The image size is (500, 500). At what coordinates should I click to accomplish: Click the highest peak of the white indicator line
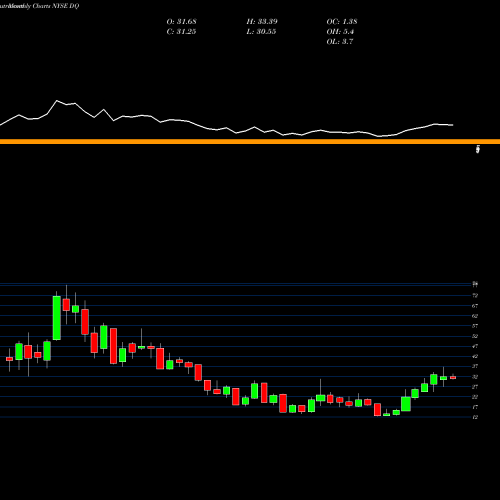coord(57,100)
